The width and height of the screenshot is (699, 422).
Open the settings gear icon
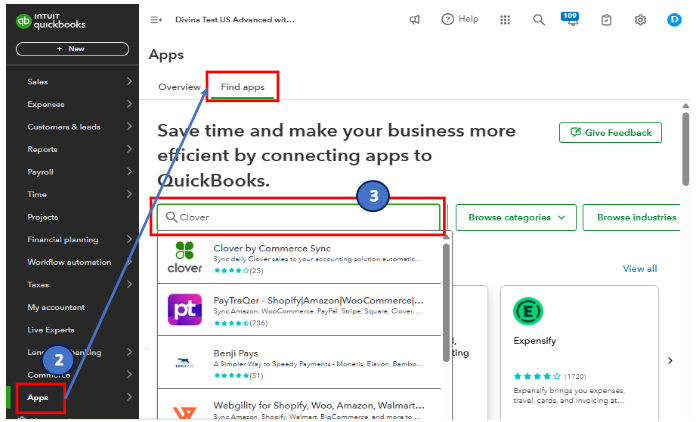click(640, 20)
